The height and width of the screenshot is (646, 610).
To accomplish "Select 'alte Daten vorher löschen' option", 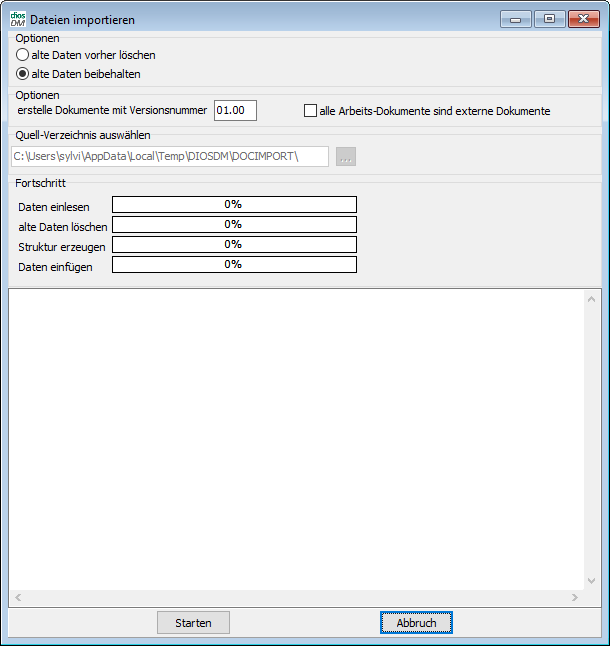I will [x=23, y=56].
